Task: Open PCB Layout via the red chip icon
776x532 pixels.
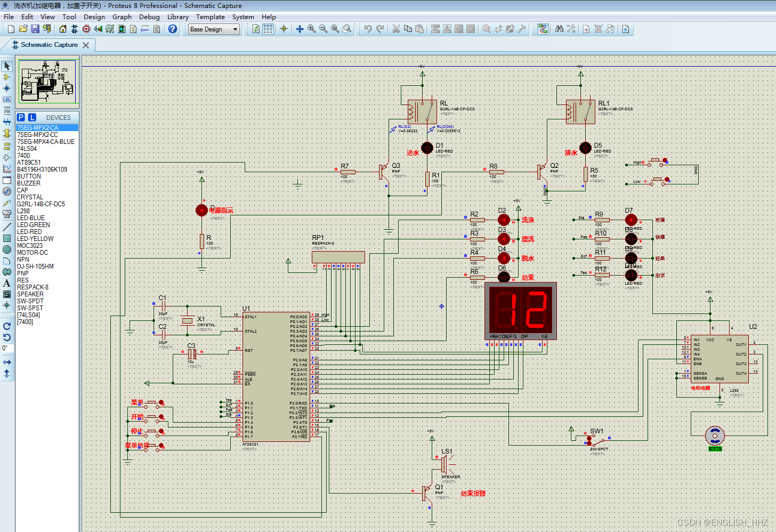Action: click(86, 29)
